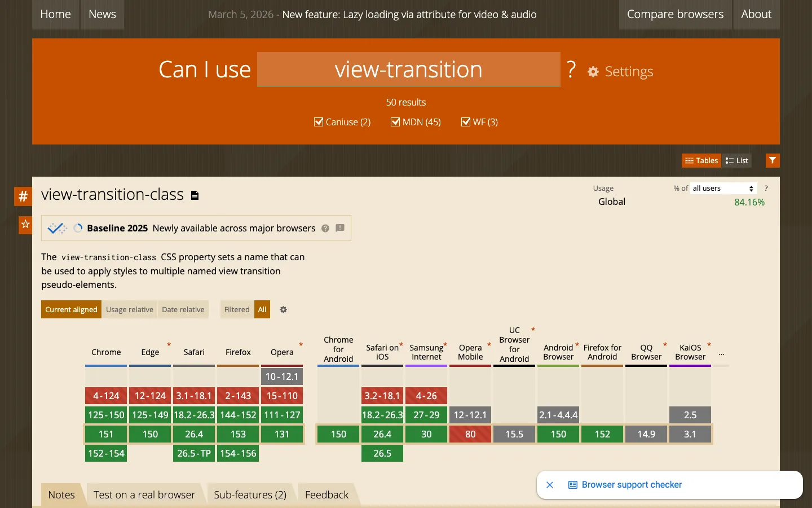
Task: Select the Date relative view mode
Action: coord(183,309)
